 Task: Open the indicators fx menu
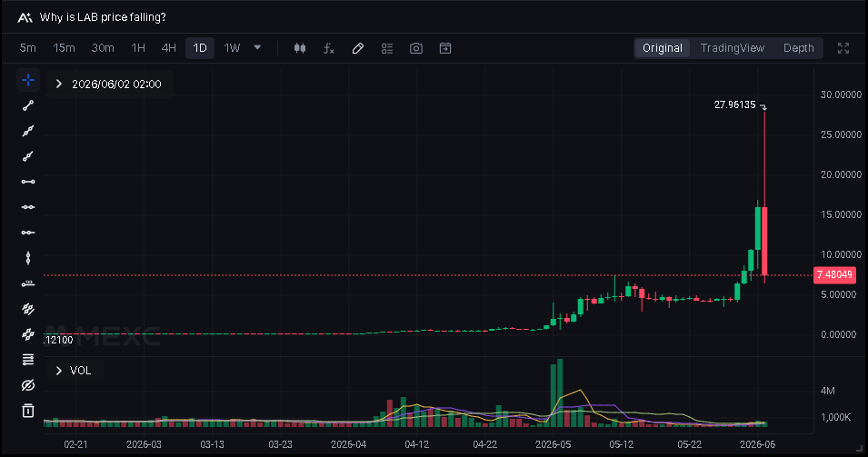click(x=329, y=48)
